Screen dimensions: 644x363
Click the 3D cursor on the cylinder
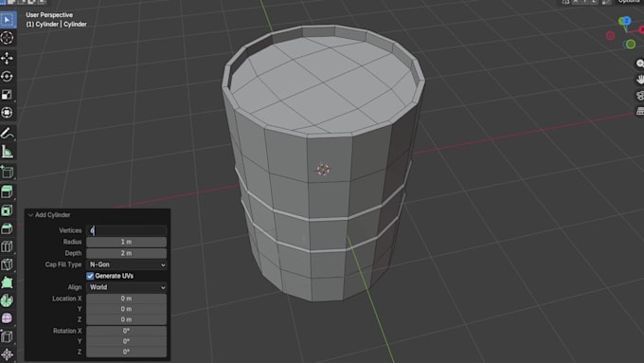point(323,170)
